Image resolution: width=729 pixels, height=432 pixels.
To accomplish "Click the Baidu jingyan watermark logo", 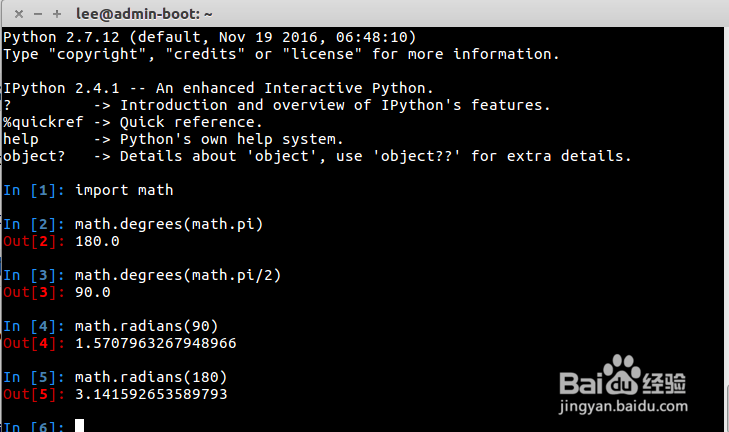I will [624, 384].
